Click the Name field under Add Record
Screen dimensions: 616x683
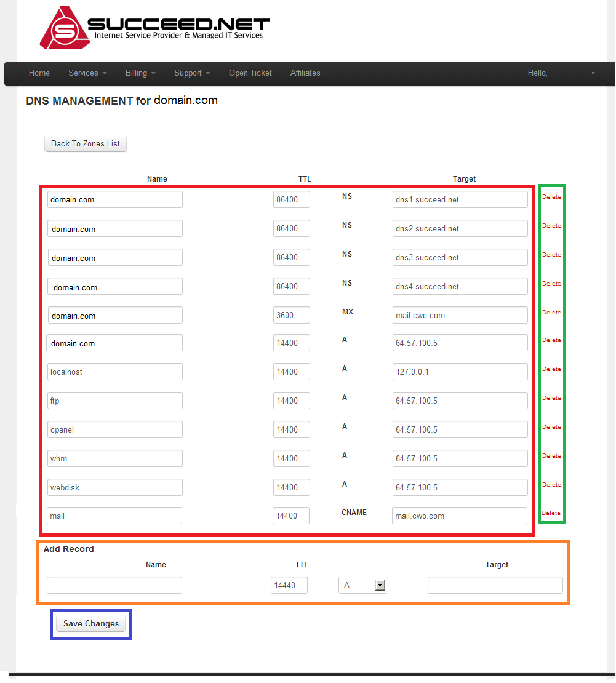tap(114, 585)
